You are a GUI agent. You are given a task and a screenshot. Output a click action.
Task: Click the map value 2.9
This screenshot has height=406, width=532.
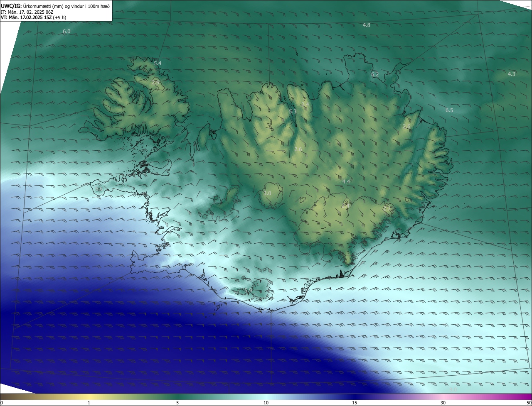[x=155, y=82]
